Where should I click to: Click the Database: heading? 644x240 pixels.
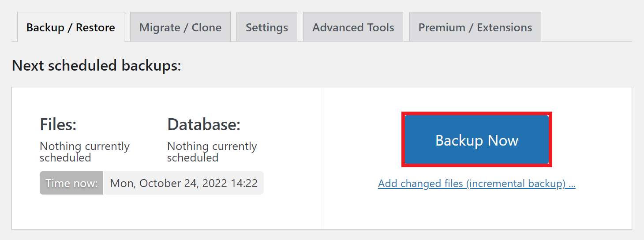pos(203,124)
